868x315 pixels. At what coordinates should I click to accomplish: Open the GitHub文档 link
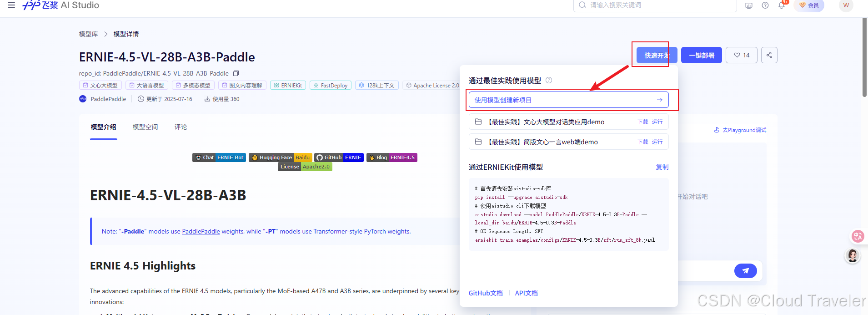click(x=486, y=293)
